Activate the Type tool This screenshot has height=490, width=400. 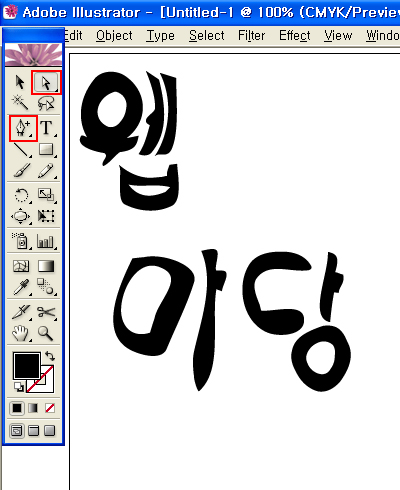47,128
